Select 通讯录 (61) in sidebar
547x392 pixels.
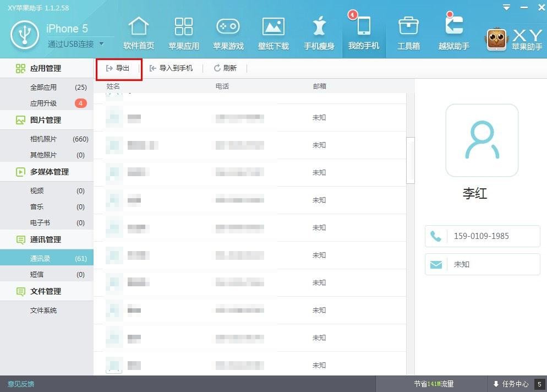tap(47, 258)
